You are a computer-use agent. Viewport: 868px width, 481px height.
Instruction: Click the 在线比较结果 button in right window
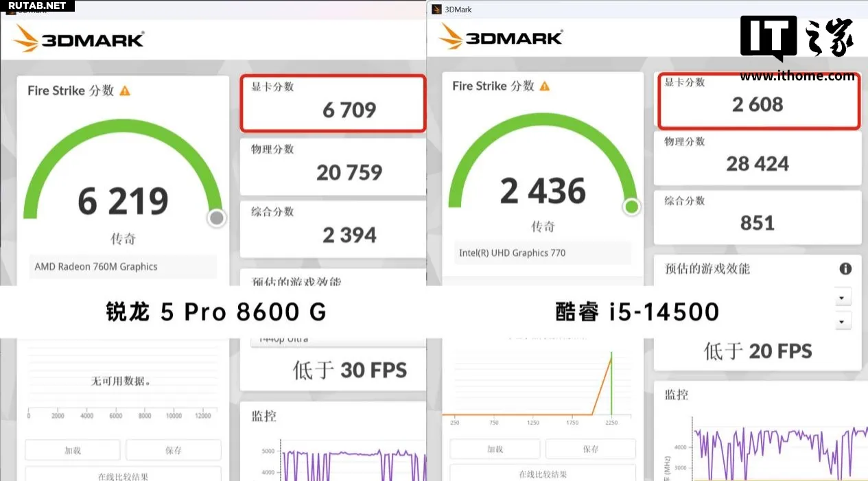pos(543,473)
